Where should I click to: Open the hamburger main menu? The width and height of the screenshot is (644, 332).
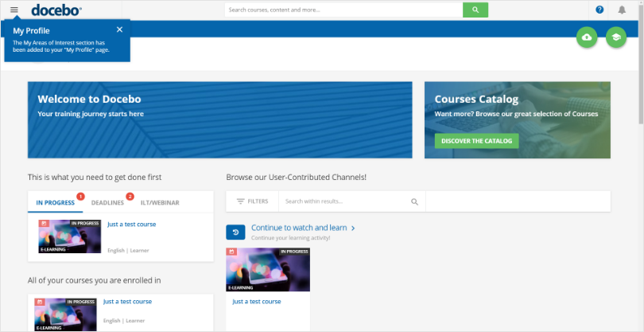pyautogui.click(x=14, y=10)
